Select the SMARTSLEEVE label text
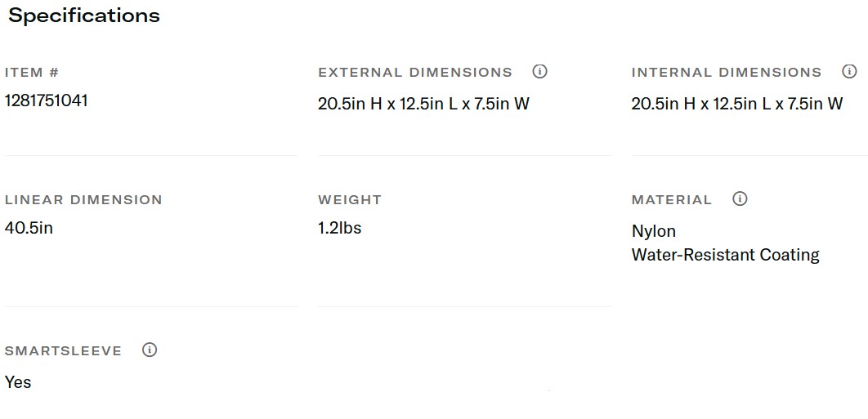 tap(63, 351)
